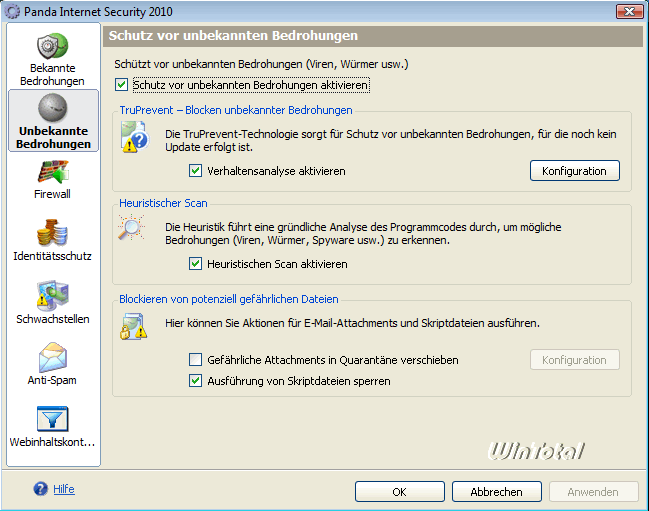Click text 'Hier können Sie Aktionen für E-Mail-Attachments'
This screenshot has height=511, width=649.
tap(352, 323)
